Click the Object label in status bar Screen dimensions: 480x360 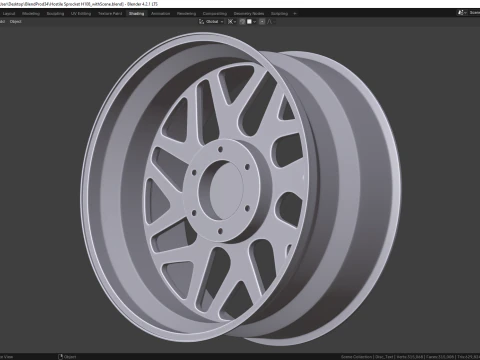70,357
